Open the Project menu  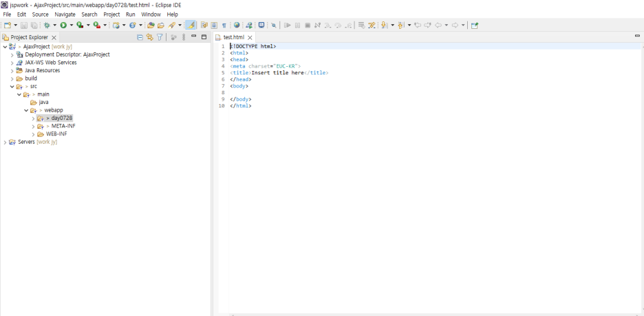111,14
